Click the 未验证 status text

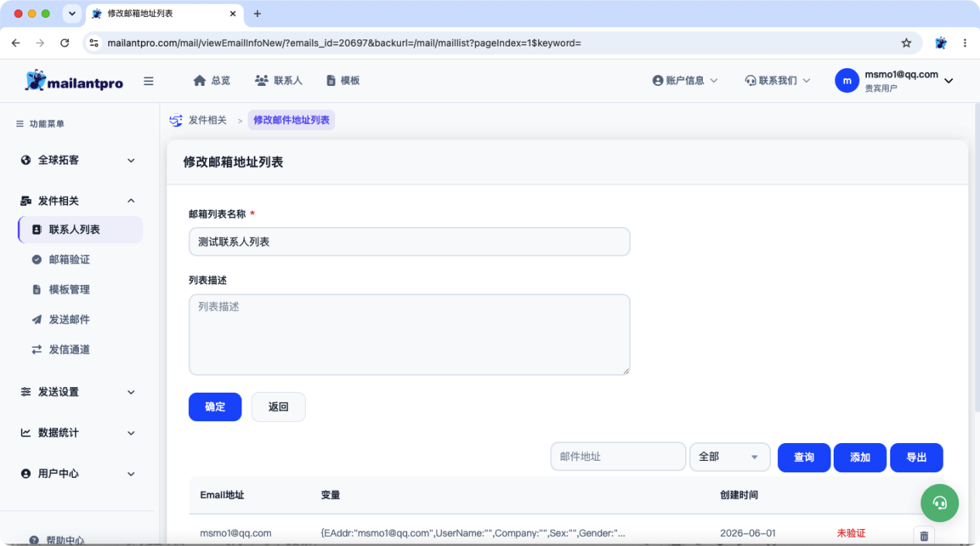click(851, 534)
